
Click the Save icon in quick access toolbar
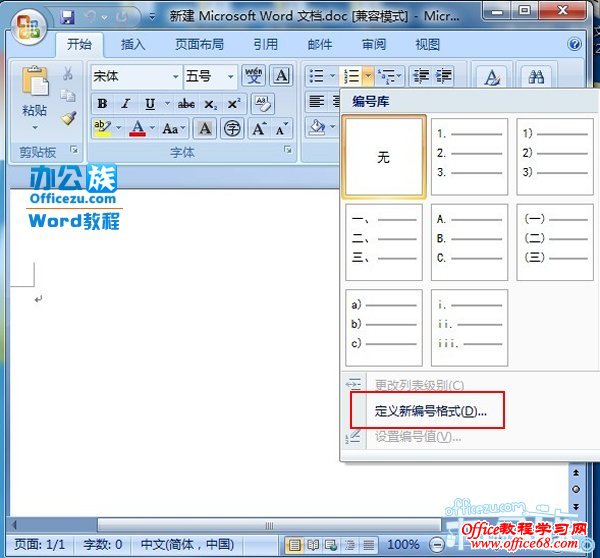click(67, 18)
